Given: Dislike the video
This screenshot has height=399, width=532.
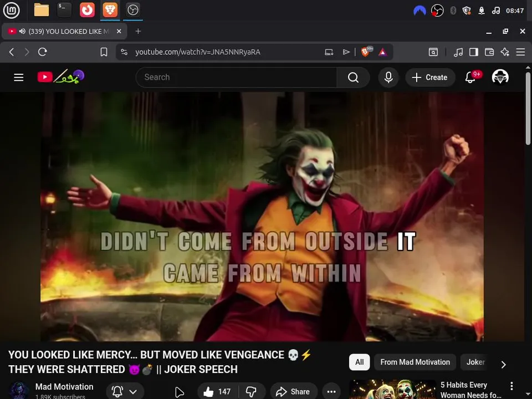Looking at the screenshot, I should pyautogui.click(x=252, y=392).
